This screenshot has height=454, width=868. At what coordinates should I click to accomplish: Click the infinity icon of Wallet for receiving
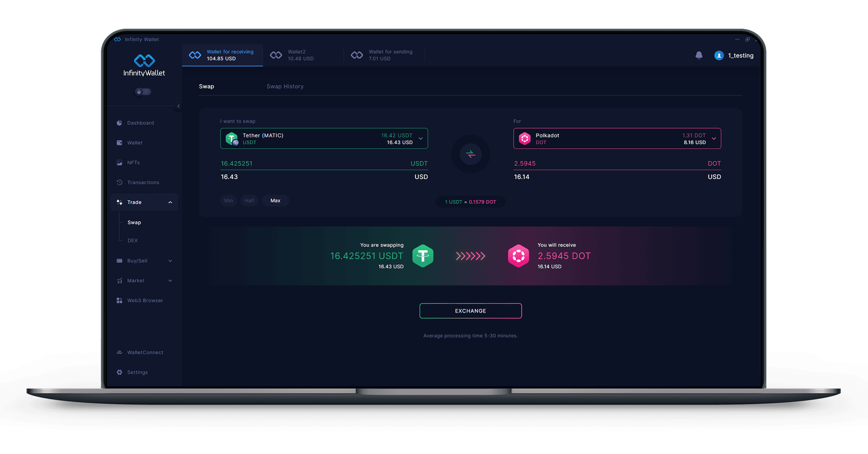pos(195,55)
